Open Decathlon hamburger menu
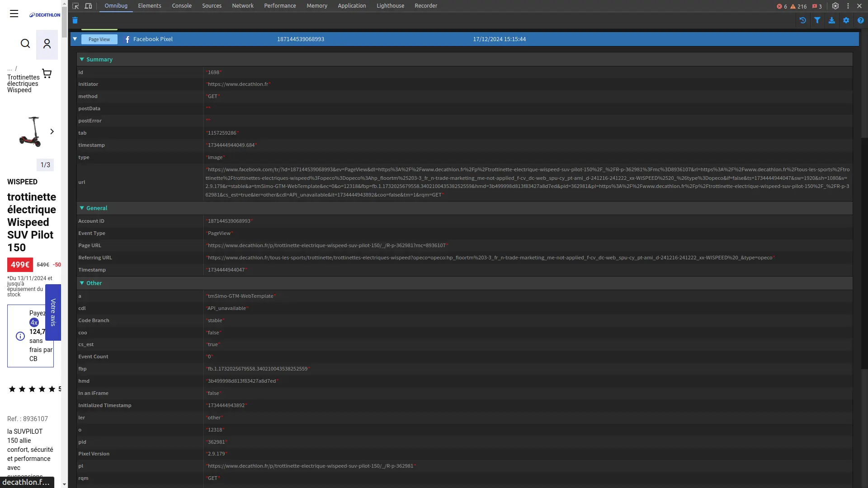Image resolution: width=868 pixels, height=488 pixels. 14,14
